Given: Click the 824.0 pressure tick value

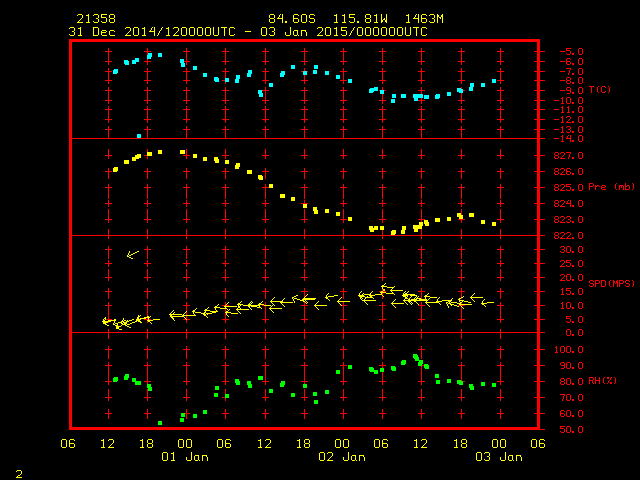Looking at the screenshot, I should [569, 204].
